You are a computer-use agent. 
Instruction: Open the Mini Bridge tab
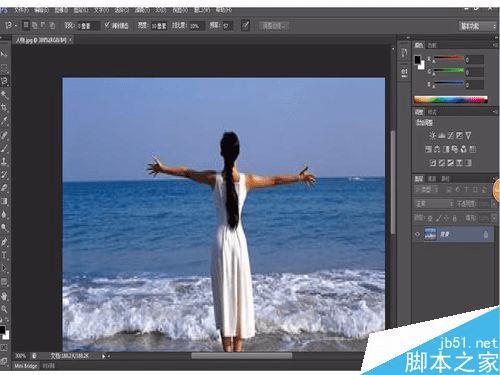coord(26,366)
